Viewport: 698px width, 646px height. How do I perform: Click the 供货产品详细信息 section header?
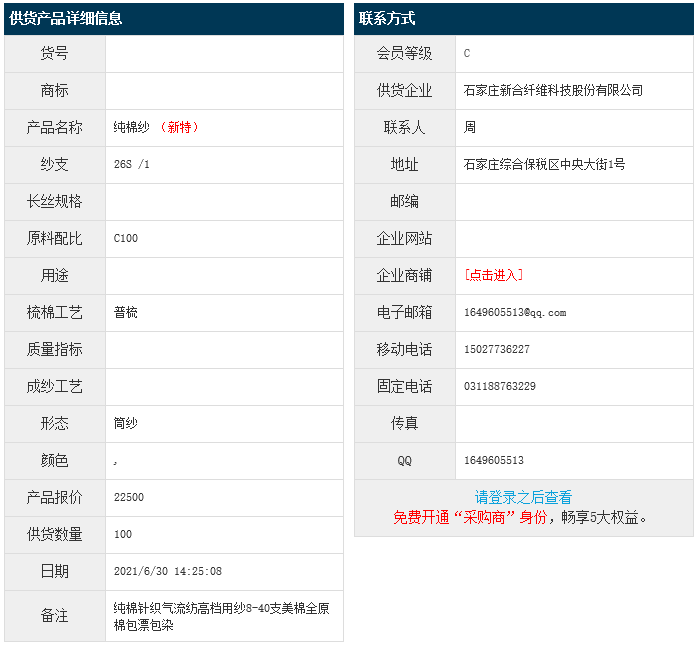click(66, 18)
